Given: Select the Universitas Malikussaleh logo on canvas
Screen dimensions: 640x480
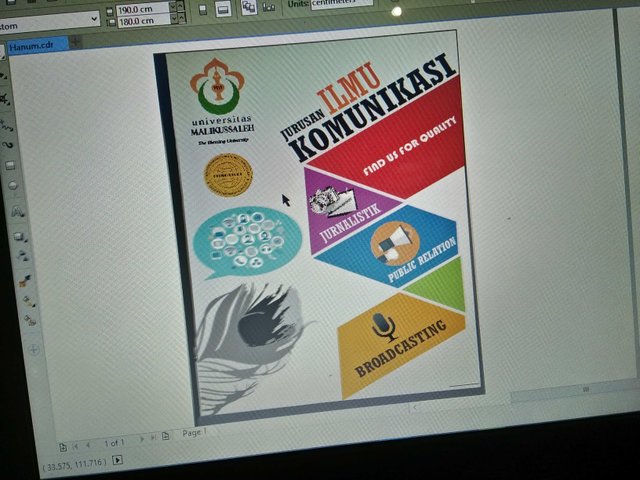Looking at the screenshot, I should click(x=220, y=102).
